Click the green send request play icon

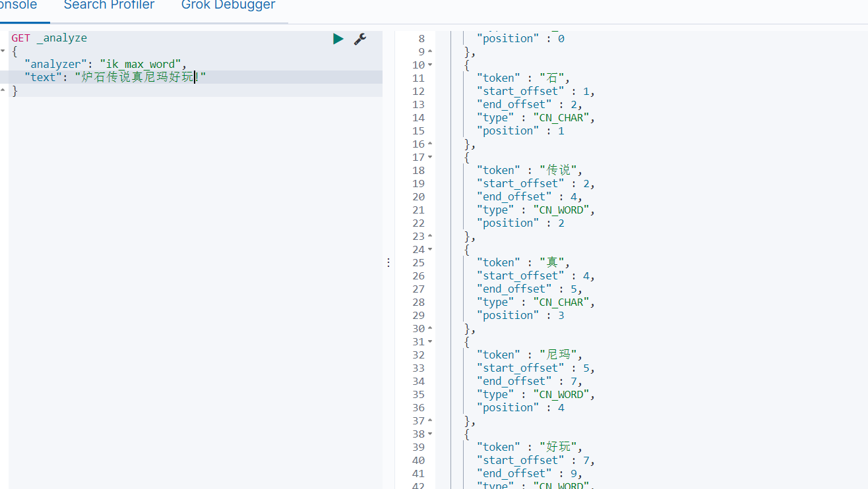[338, 39]
